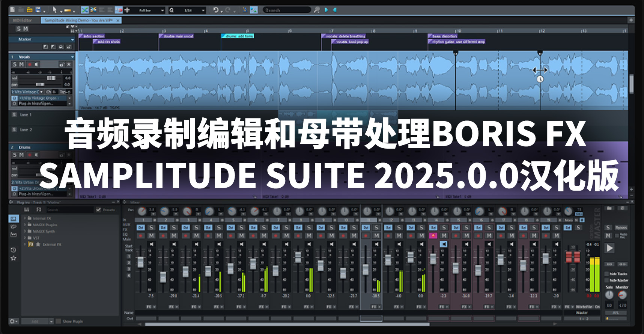Click the Bypass button in the Master section
Image resolution: width=644 pixels, height=334 pixels.
tap(621, 227)
